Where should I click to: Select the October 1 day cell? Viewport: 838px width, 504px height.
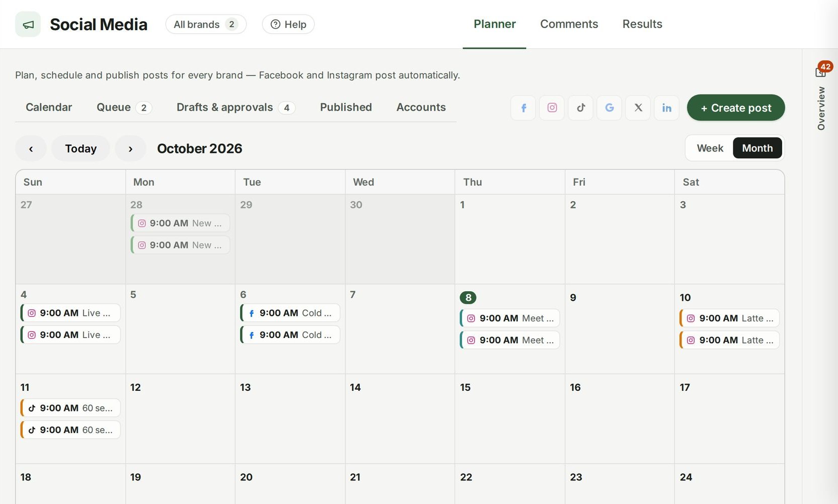(510, 239)
